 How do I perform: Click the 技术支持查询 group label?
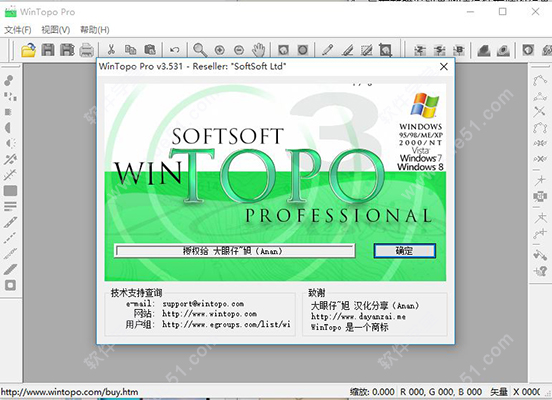pyautogui.click(x=137, y=293)
